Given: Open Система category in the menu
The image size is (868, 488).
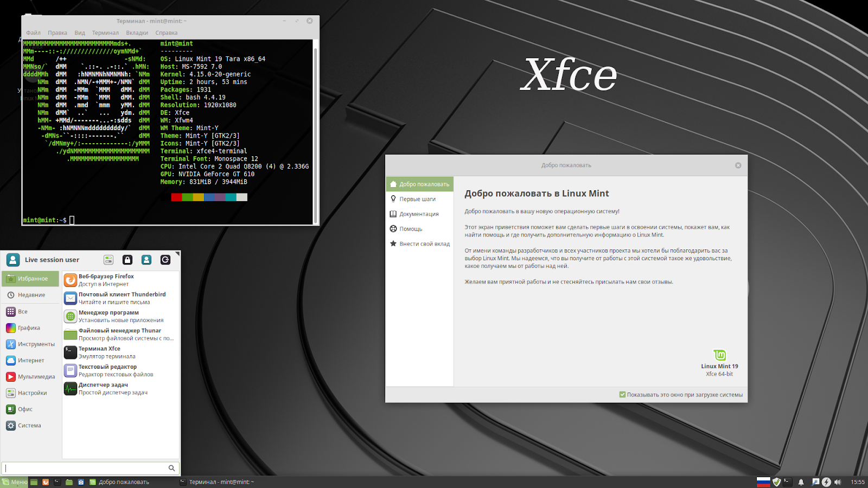Looking at the screenshot, I should [x=30, y=426].
